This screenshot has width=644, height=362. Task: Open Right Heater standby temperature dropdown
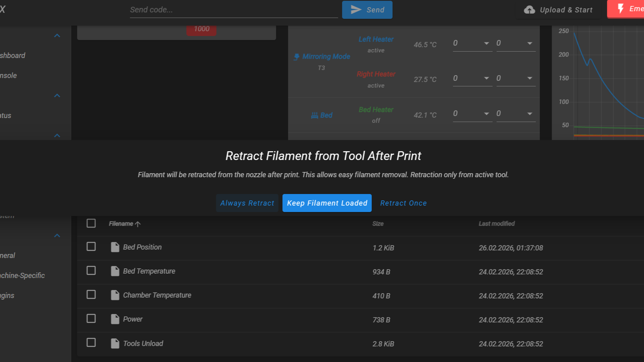530,78
